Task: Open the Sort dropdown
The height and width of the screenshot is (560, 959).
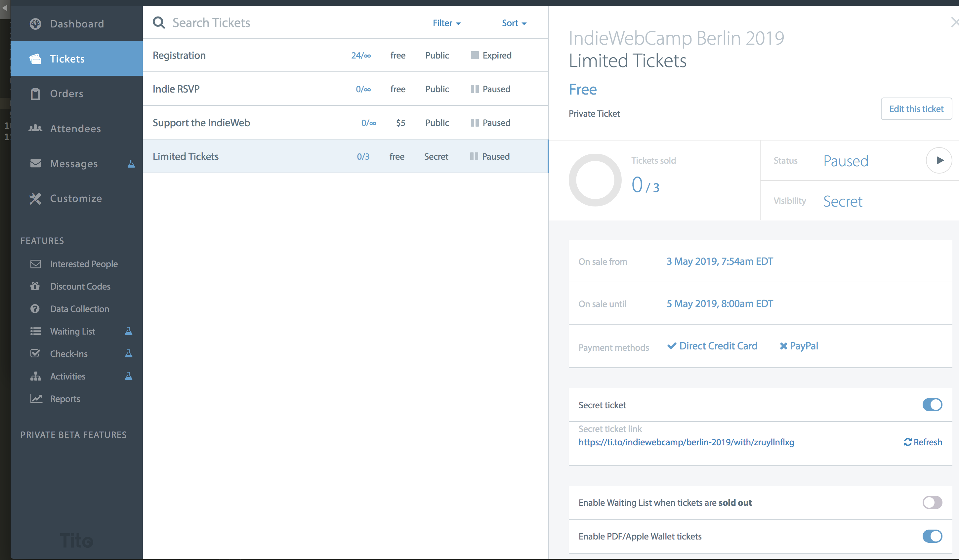Action: (x=514, y=23)
